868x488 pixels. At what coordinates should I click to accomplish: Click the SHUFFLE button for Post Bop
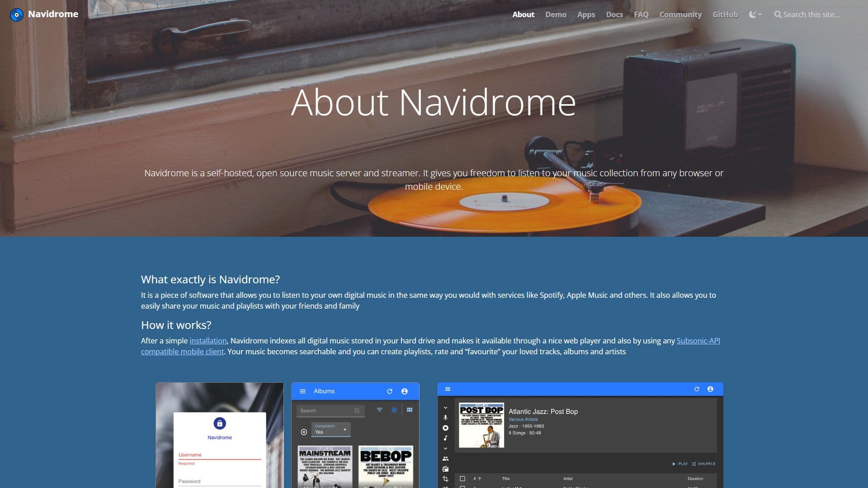[703, 464]
